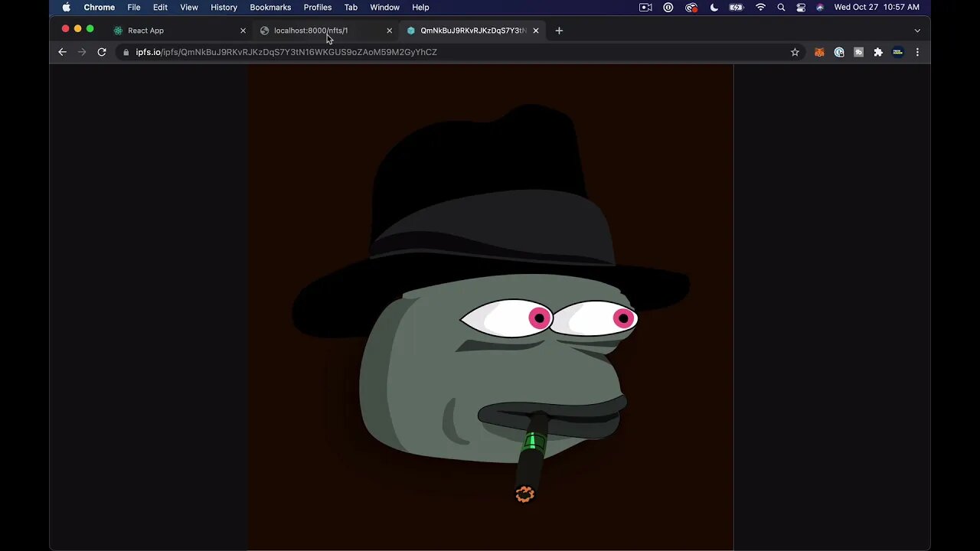Open the round blue extension icon
Screen dimensions: 980x551
[839, 52]
